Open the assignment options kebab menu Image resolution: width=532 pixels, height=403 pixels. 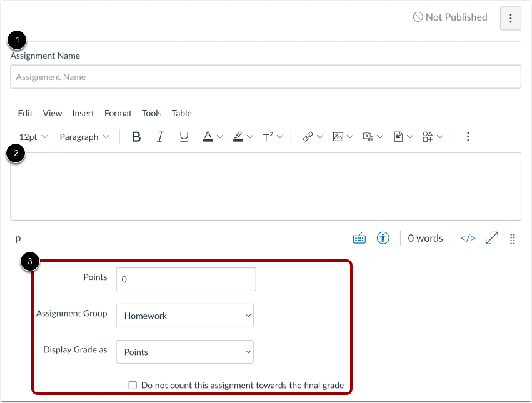(510, 18)
